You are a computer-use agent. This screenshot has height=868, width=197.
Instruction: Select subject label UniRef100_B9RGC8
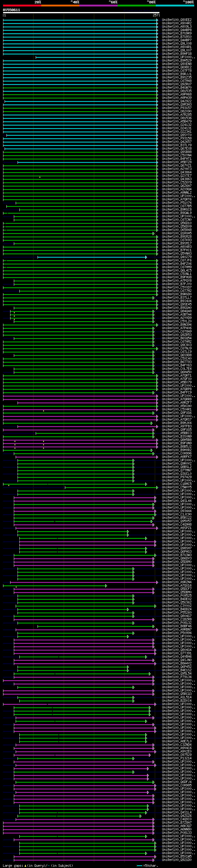tap(177, 210)
